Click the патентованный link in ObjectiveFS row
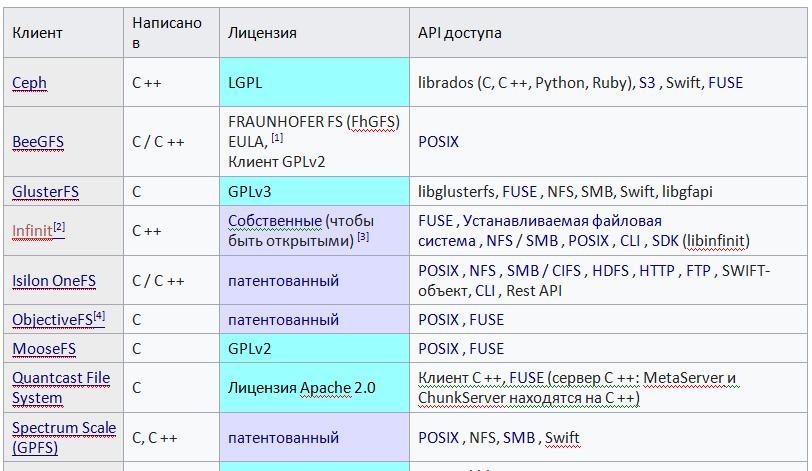 click(283, 320)
